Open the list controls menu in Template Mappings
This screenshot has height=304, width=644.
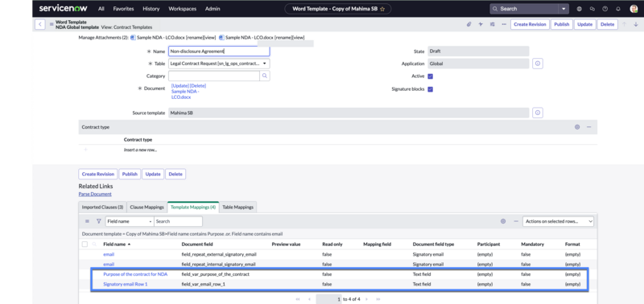tap(87, 221)
